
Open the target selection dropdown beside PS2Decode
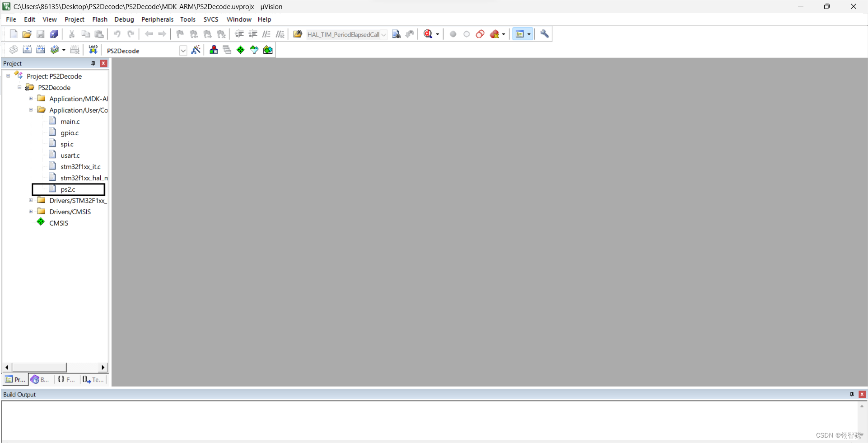(183, 51)
